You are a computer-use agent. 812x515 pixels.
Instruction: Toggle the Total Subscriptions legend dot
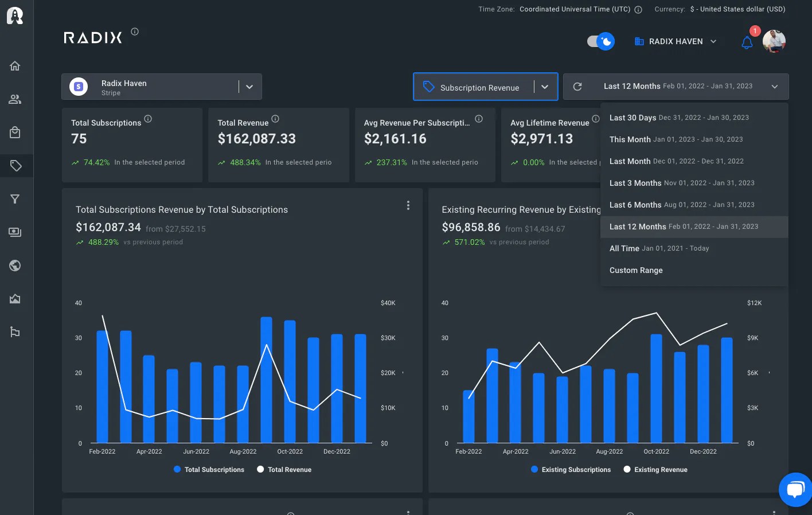coord(177,469)
